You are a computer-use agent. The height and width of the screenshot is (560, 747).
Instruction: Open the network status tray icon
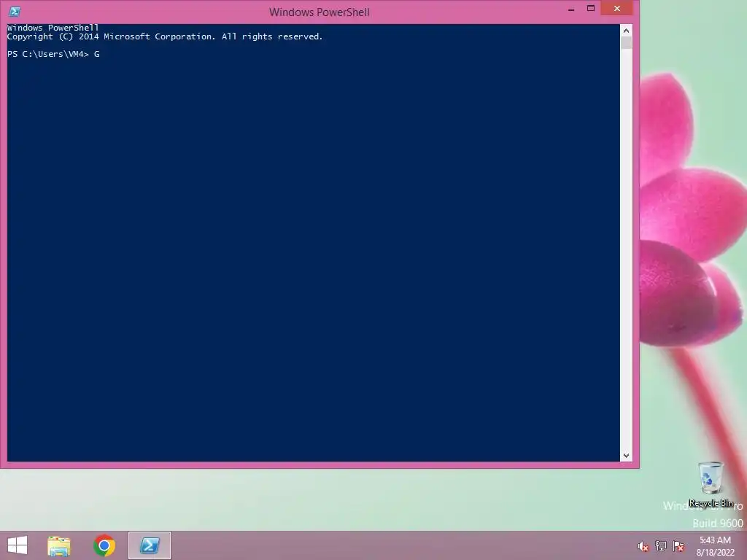coord(661,546)
